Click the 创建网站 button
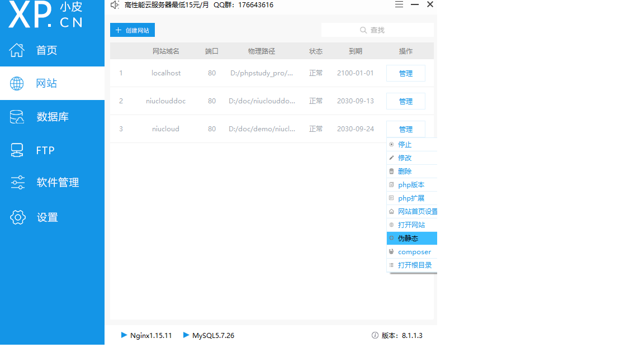This screenshot has width=644, height=362. click(x=132, y=30)
